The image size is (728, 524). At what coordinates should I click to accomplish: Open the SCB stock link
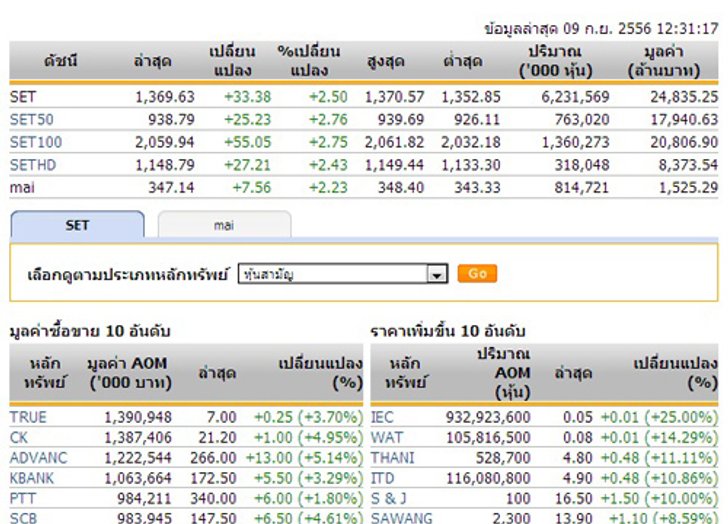click(23, 518)
